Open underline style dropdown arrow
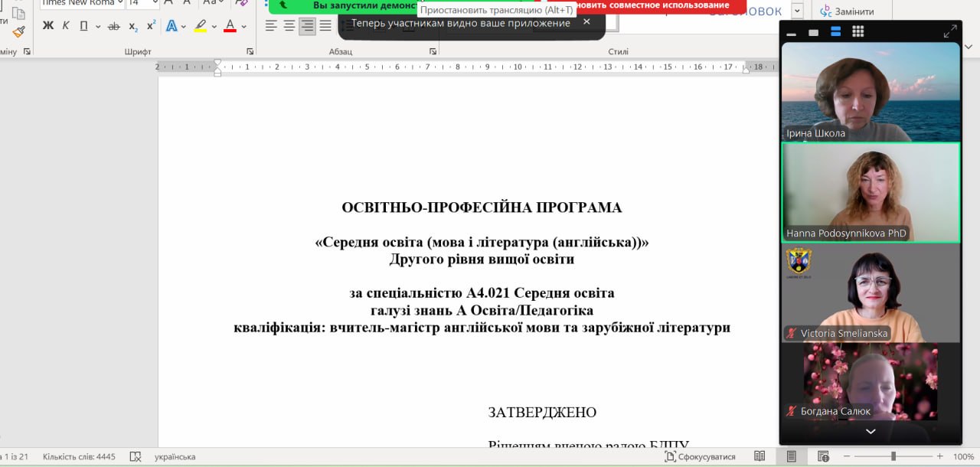Image resolution: width=980 pixels, height=467 pixels. (98, 26)
